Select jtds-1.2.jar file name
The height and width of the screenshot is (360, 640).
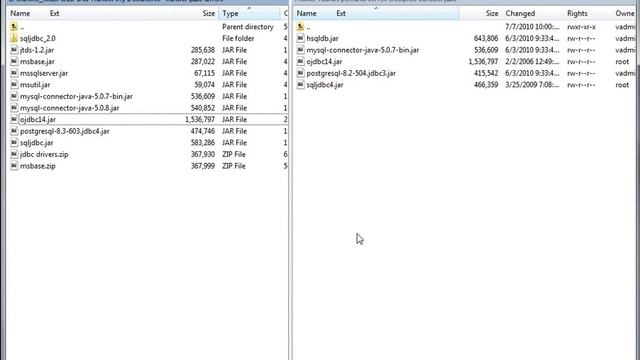tap(37, 50)
